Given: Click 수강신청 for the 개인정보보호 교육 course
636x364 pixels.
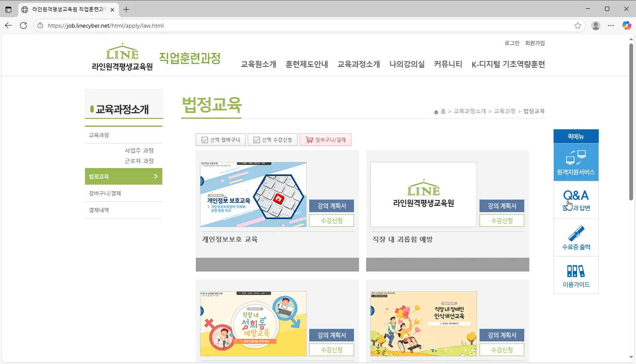Looking at the screenshot, I should [x=331, y=220].
